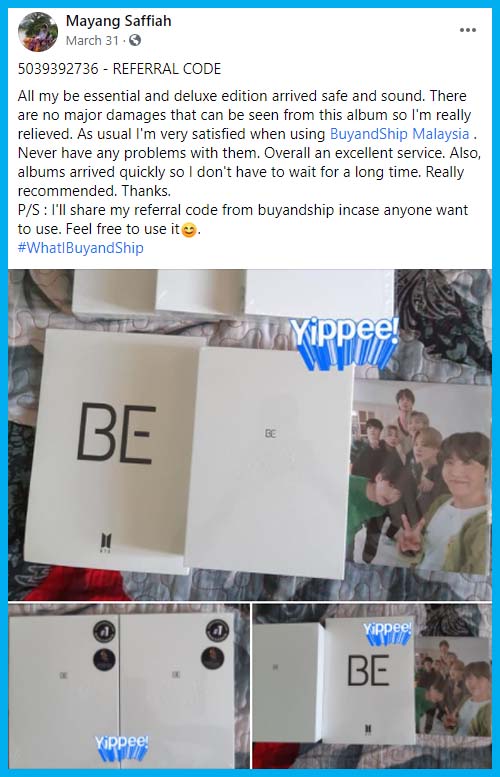The image size is (500, 777).
Task: Click the Yippee! sticker on bottom-left photo
Action: coord(121,747)
